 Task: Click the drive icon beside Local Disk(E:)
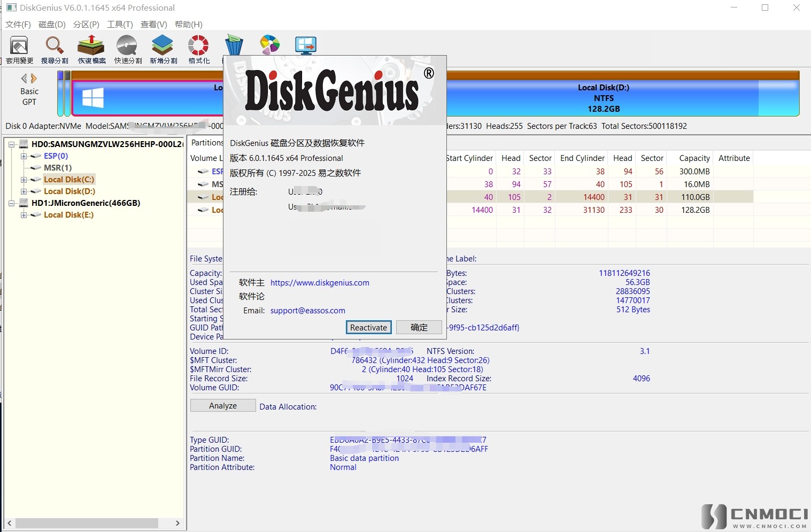[x=36, y=215]
